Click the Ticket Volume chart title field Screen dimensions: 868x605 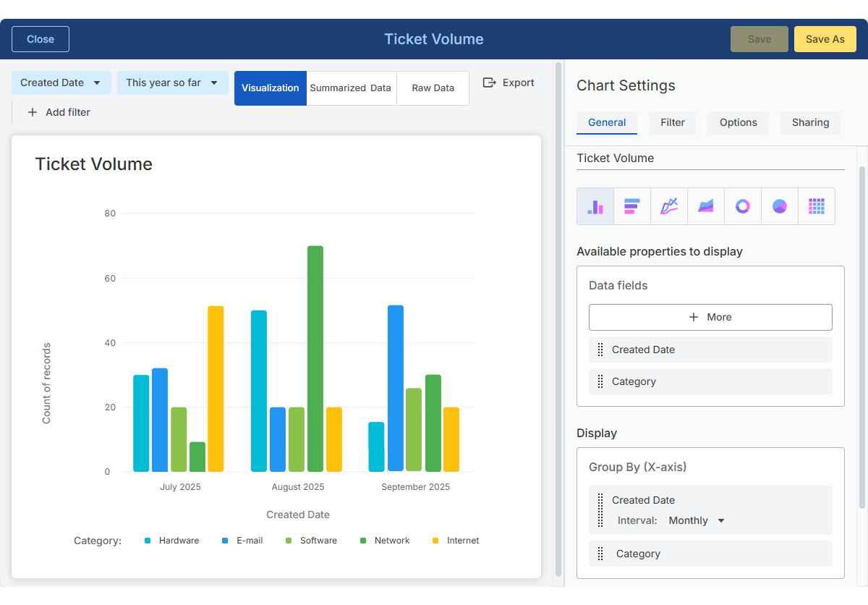point(710,158)
